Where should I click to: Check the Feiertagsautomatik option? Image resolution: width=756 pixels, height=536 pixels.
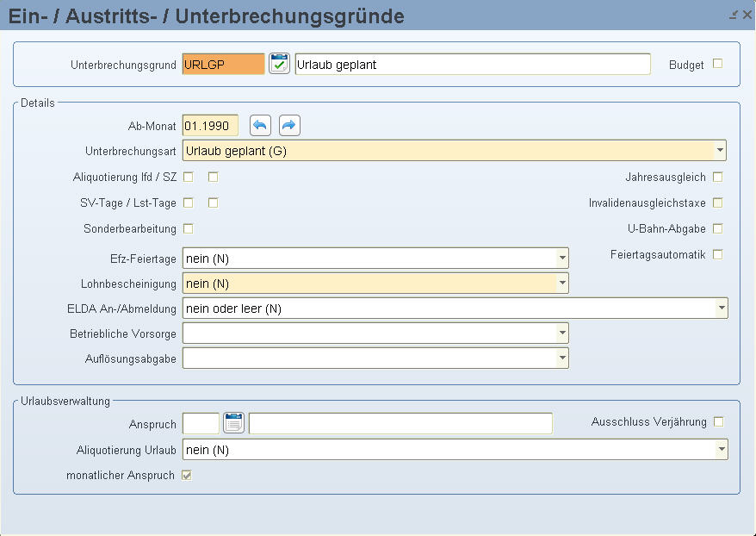[718, 254]
